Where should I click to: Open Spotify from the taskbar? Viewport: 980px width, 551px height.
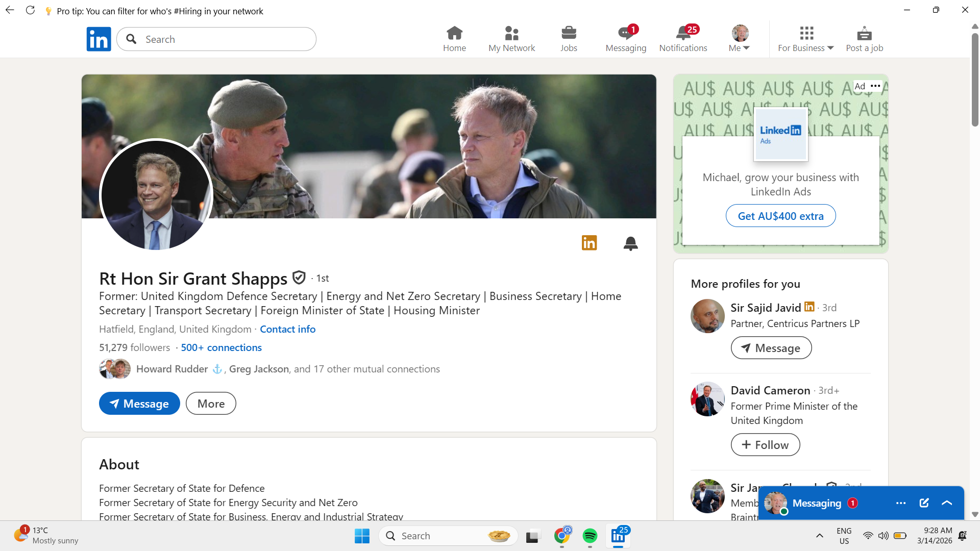pos(590,536)
